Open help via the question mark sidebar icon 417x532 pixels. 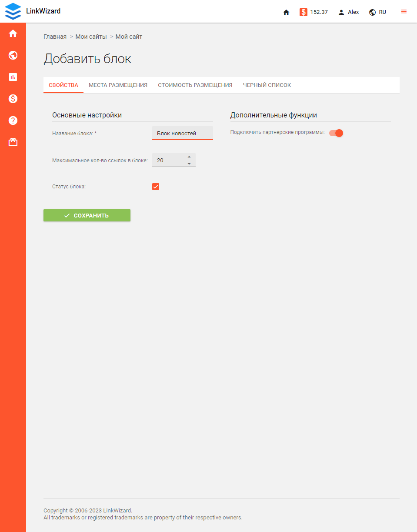(x=13, y=120)
